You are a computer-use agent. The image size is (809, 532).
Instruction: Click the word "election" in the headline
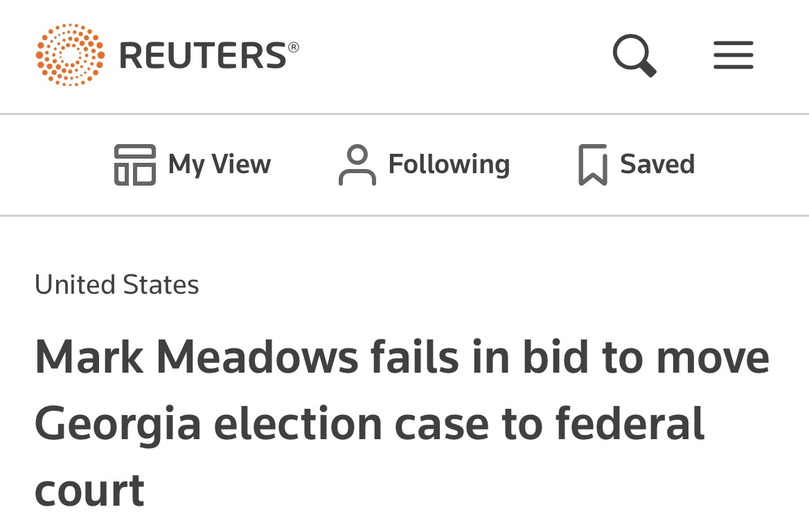298,424
